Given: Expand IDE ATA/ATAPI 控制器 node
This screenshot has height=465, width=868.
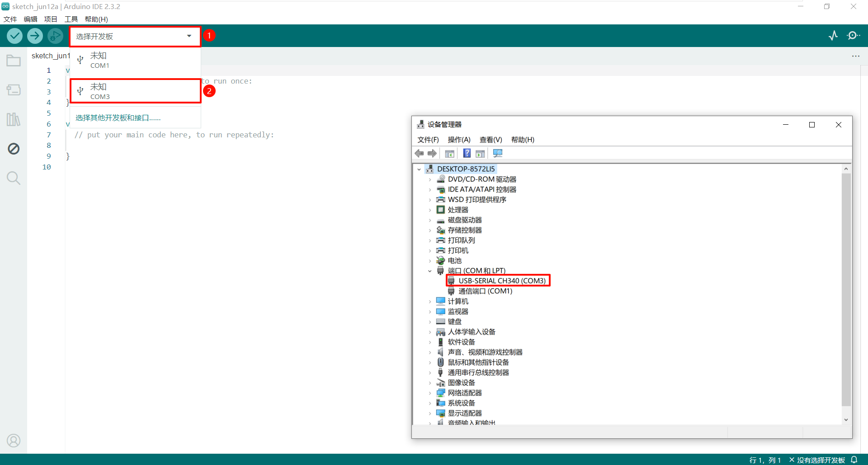Looking at the screenshot, I should [x=430, y=189].
